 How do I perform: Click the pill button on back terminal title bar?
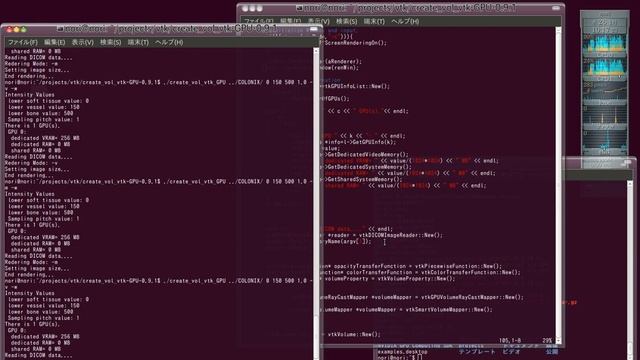(x=556, y=8)
